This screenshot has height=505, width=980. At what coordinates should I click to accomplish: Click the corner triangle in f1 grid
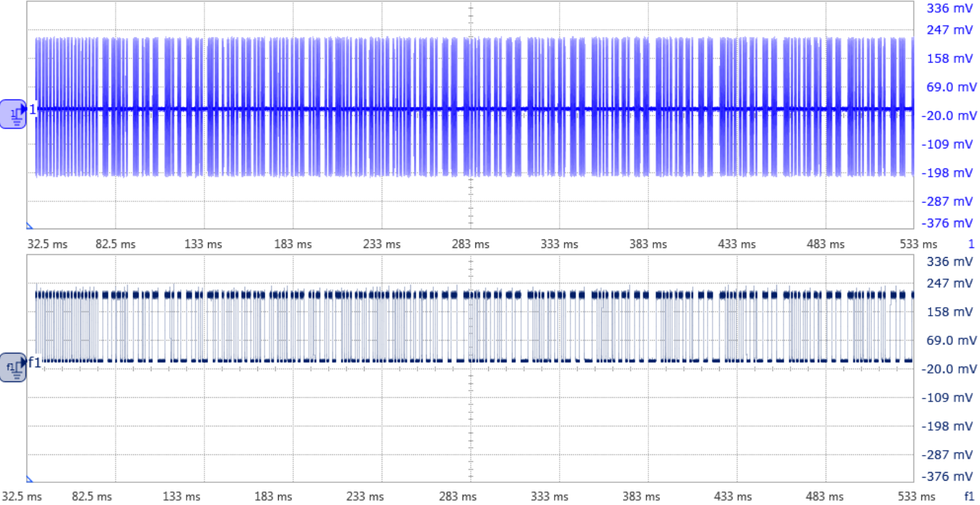pos(31,479)
